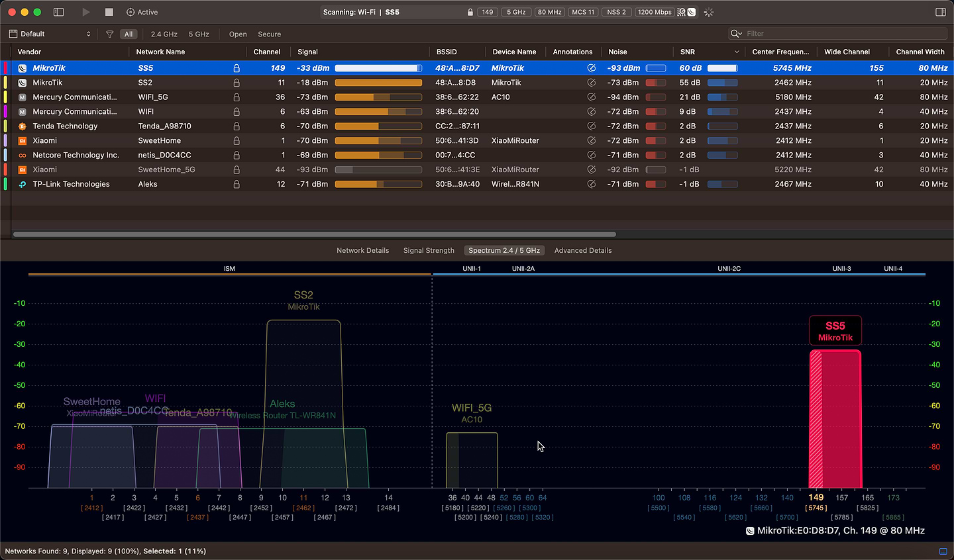Image resolution: width=954 pixels, height=560 pixels.
Task: Toggle the Secure networks filter
Action: (x=269, y=34)
